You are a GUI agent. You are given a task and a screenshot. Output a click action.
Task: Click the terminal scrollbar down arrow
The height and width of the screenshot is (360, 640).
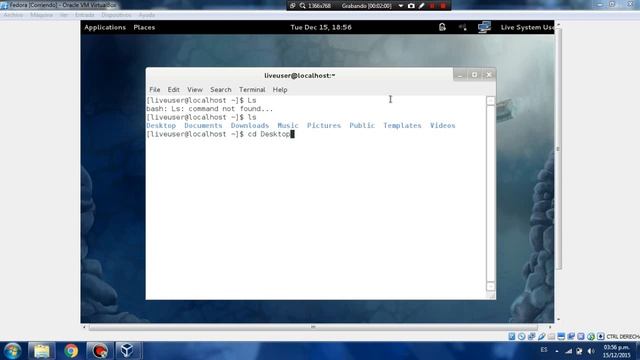pyautogui.click(x=491, y=287)
